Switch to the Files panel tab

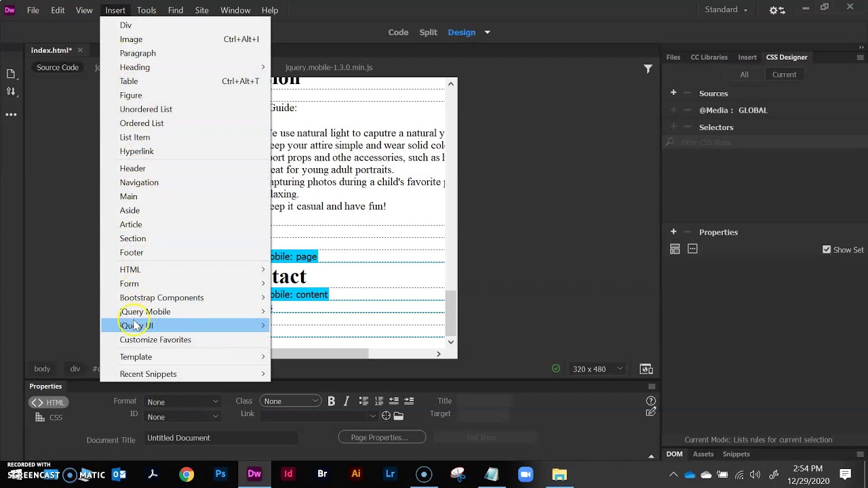coord(673,57)
